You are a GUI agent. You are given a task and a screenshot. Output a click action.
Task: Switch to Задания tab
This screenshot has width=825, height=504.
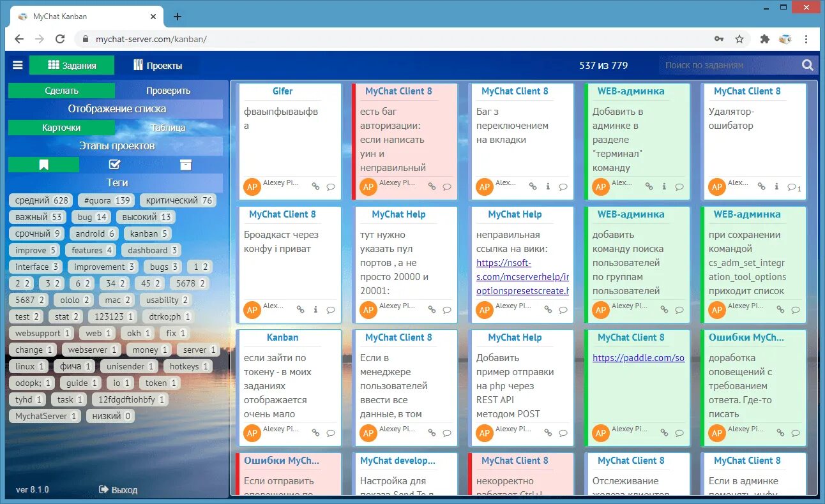[72, 65]
